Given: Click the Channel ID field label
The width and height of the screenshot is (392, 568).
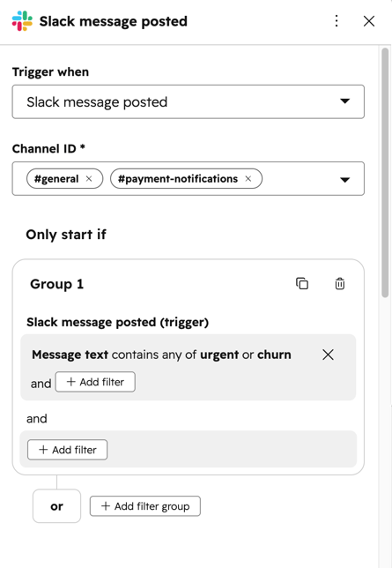Looking at the screenshot, I should 48,148.
